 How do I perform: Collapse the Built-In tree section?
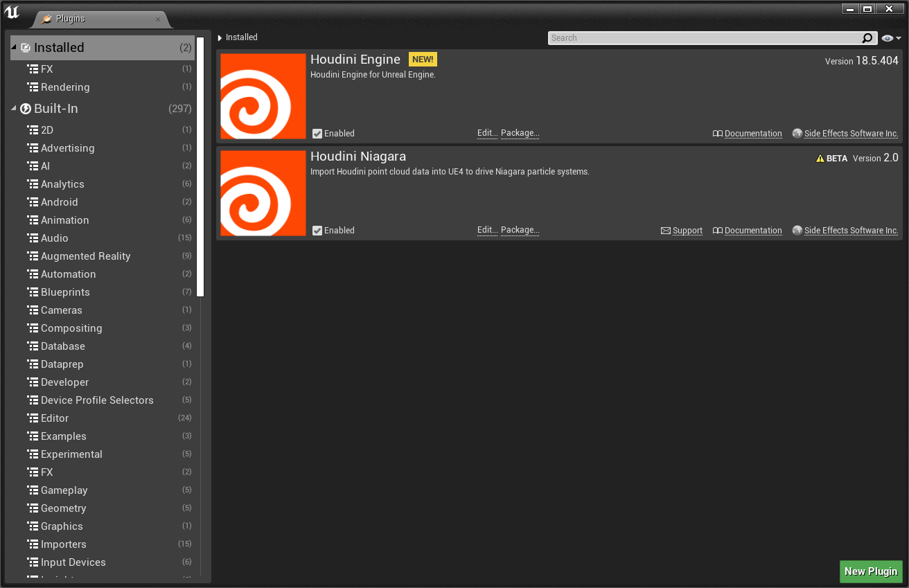(14, 109)
